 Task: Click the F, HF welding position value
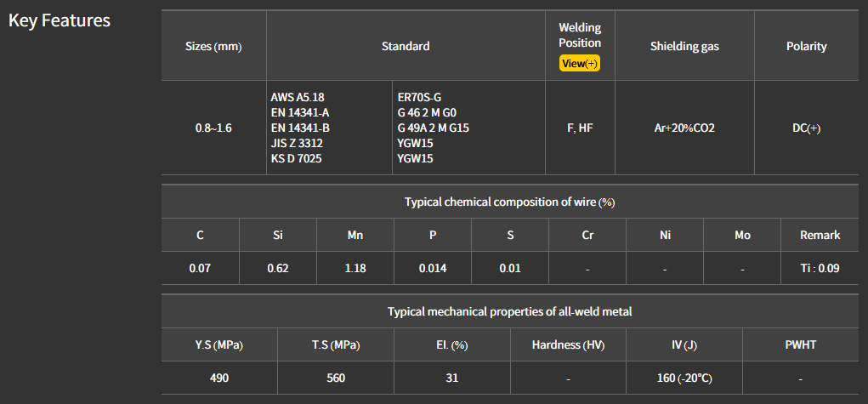point(580,128)
